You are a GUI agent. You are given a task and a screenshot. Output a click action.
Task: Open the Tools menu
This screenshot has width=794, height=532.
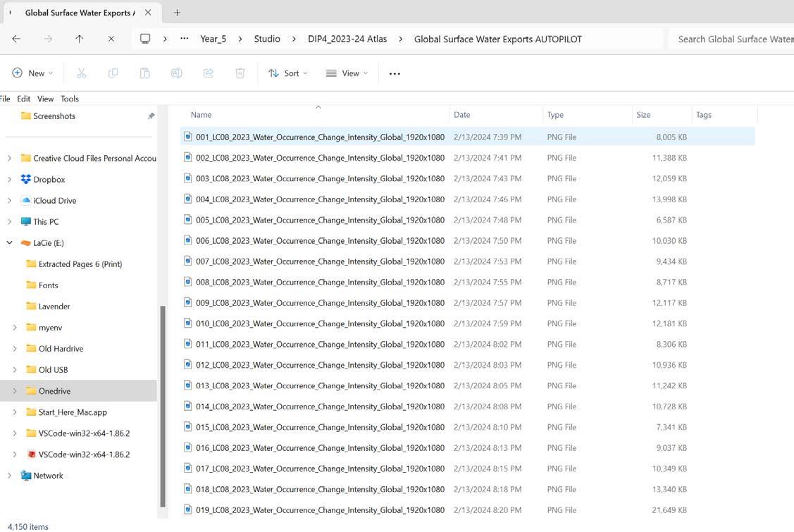click(69, 99)
